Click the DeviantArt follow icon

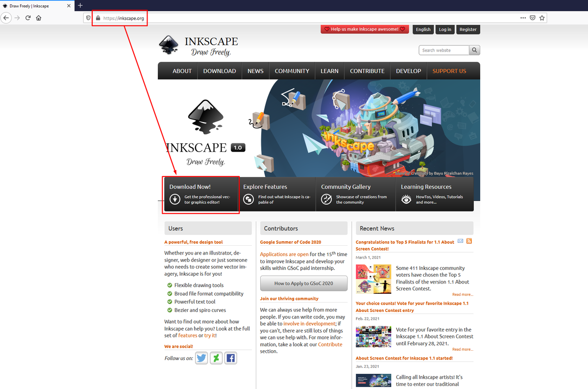click(x=216, y=358)
